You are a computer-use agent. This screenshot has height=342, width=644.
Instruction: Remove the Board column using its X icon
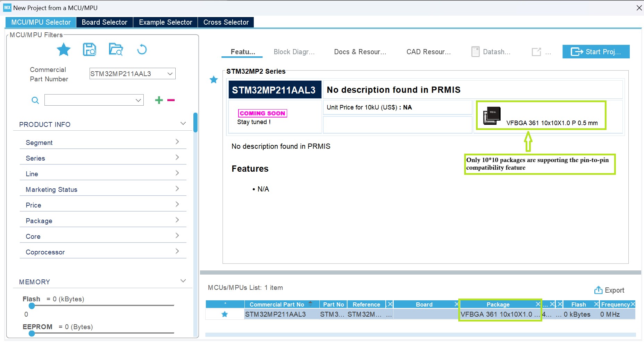pos(457,304)
